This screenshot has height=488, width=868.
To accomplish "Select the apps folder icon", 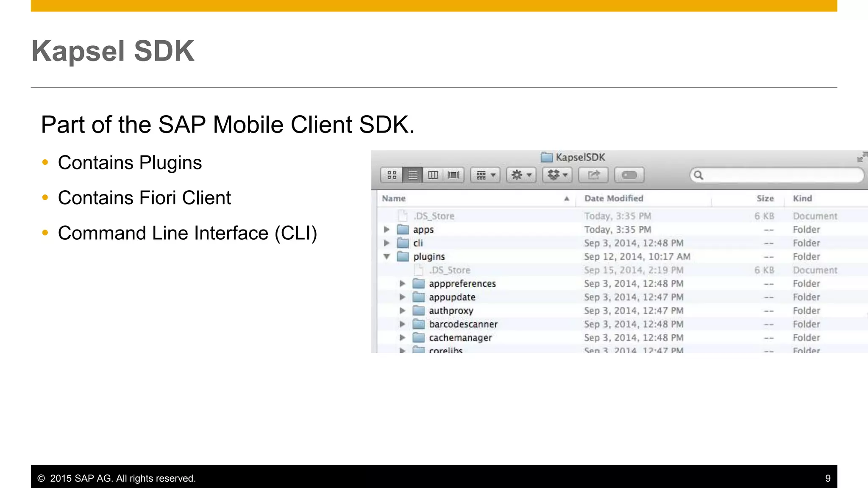I will click(403, 230).
